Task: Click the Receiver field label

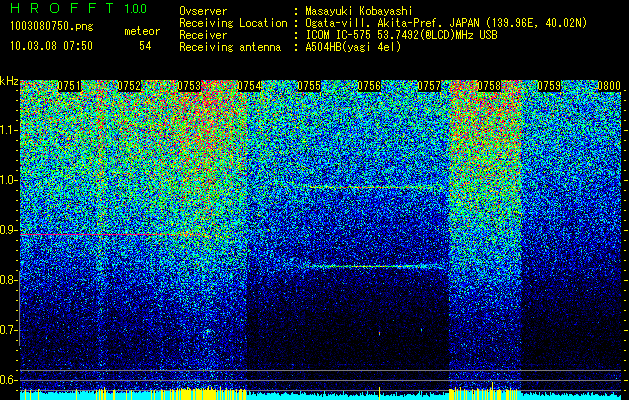Action: pyautogui.click(x=203, y=35)
